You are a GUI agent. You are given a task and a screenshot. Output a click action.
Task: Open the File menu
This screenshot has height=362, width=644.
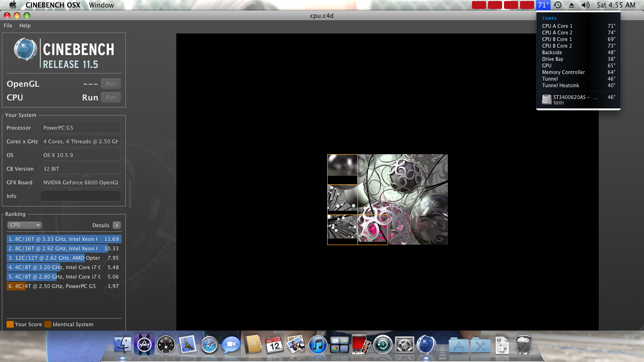coord(8,25)
